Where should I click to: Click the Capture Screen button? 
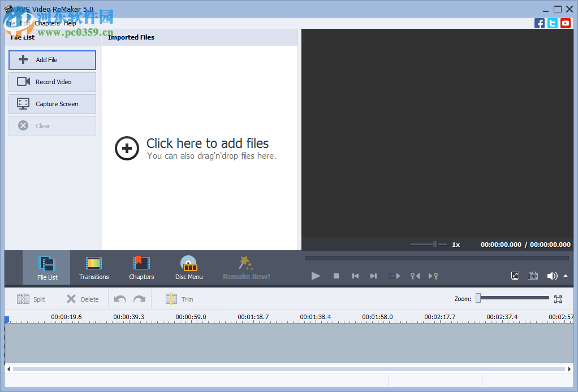coord(52,104)
